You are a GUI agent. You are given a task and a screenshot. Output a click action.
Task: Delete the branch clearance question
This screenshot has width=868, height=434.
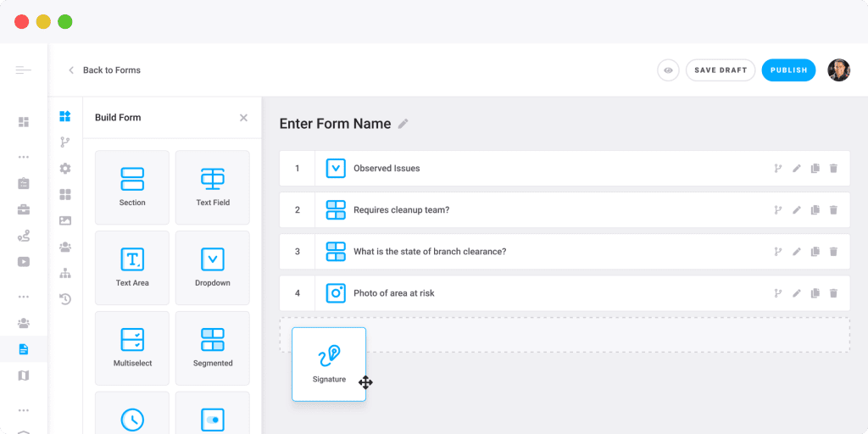tap(833, 251)
